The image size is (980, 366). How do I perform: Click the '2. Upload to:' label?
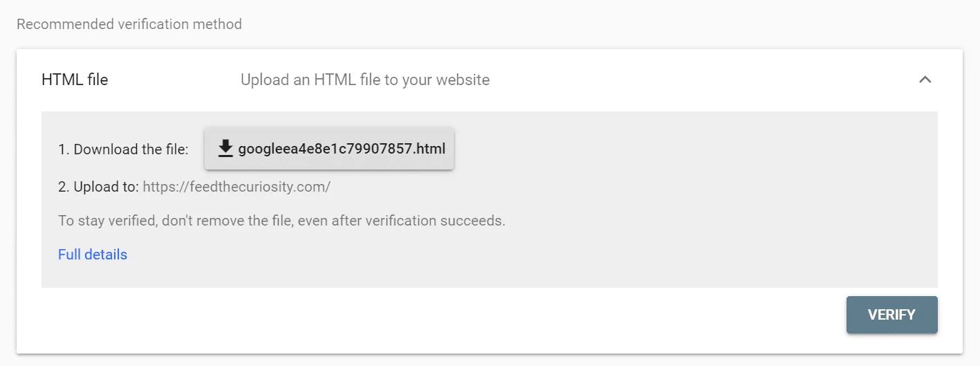(x=99, y=187)
